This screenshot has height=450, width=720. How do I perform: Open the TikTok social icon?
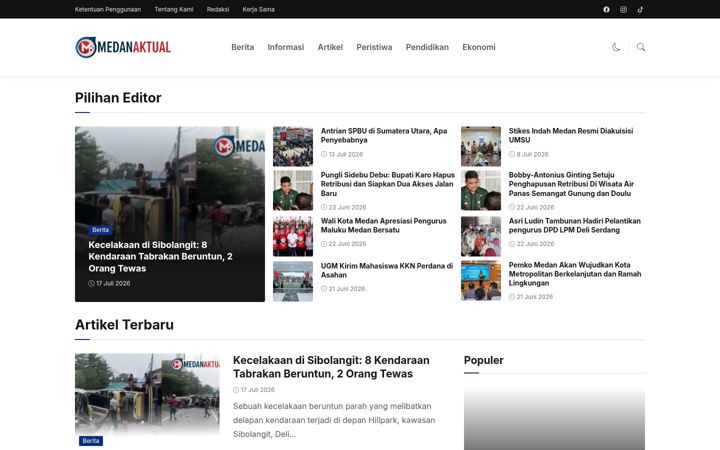tap(640, 9)
